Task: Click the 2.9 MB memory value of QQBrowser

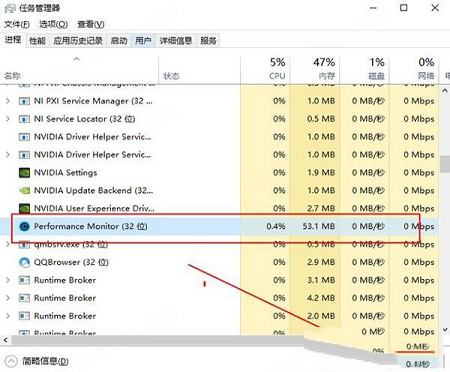Action: (321, 262)
